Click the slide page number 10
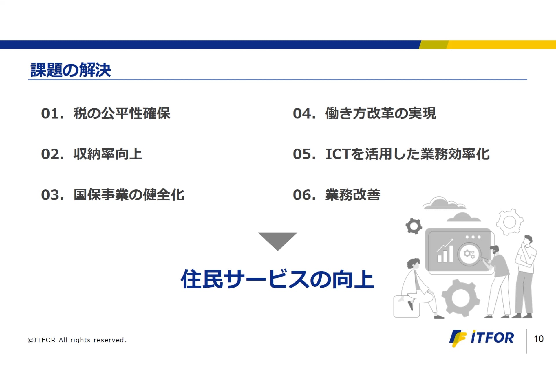Viewport: 556px width, 392px height. click(x=539, y=339)
